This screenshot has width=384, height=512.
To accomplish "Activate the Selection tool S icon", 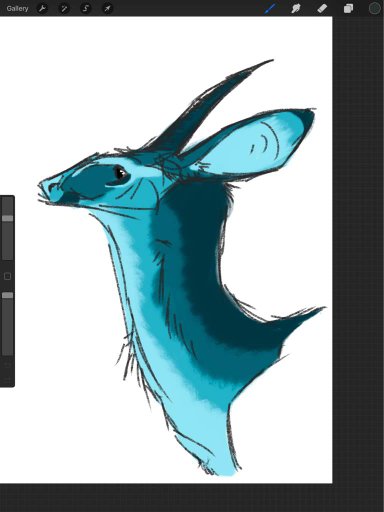I will [86, 8].
